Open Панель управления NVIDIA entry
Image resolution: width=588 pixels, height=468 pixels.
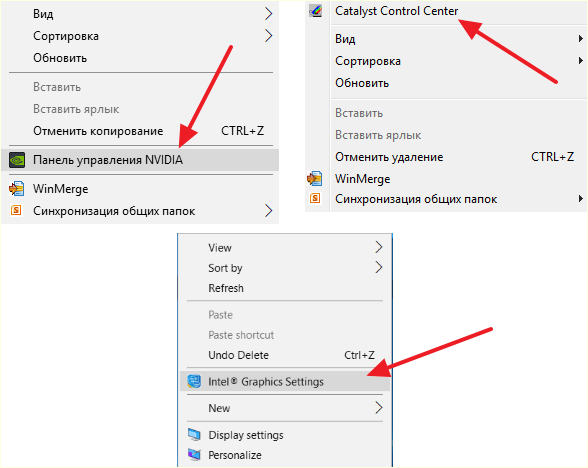[x=140, y=160]
